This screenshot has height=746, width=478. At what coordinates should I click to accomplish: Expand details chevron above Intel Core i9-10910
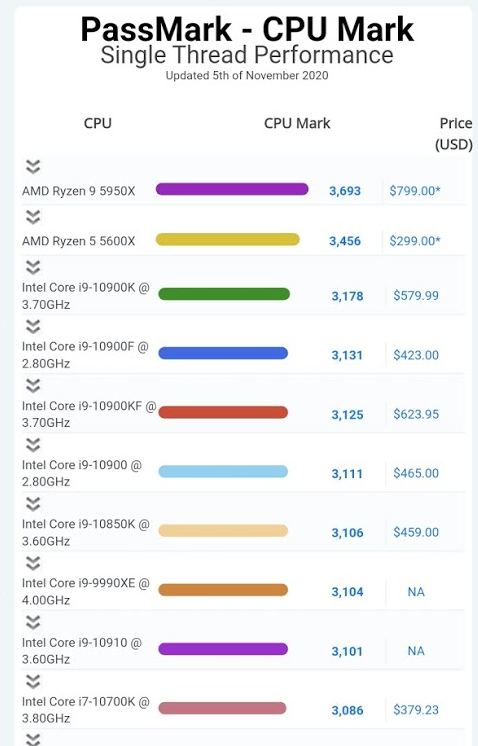(33, 622)
